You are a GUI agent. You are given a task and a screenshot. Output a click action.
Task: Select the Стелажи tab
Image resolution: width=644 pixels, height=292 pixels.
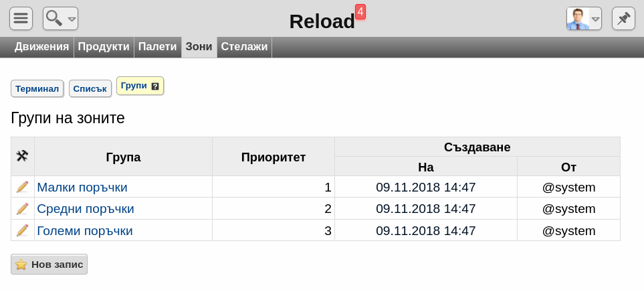pos(244,47)
